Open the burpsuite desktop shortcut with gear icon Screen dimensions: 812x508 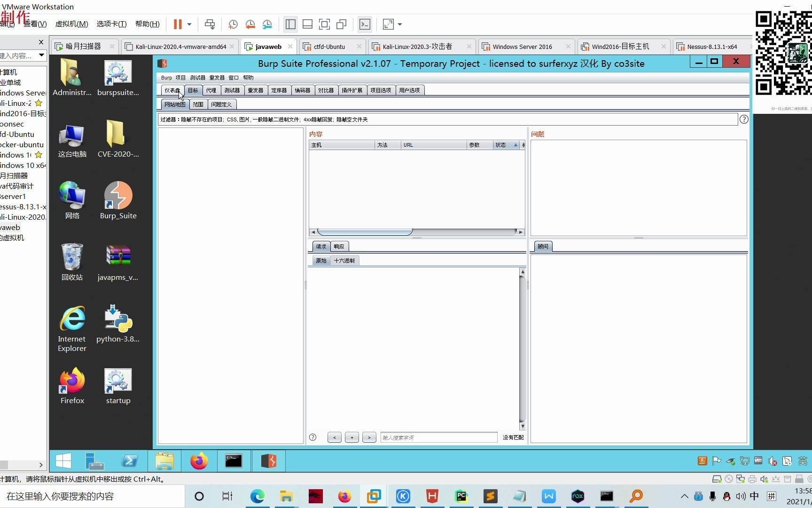[x=118, y=78]
